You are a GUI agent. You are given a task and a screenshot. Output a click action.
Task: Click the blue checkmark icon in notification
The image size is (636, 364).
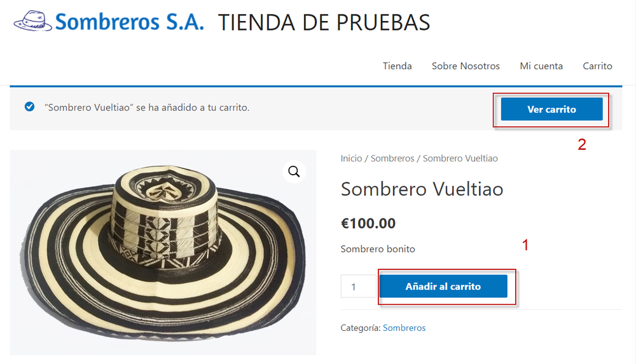tap(30, 107)
